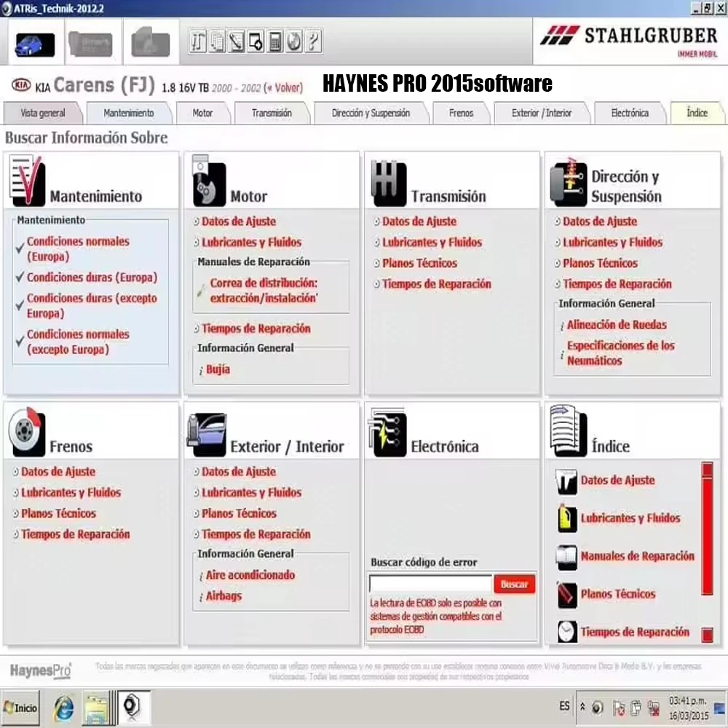Open Condiciones normales (Europa) maintenance
This screenshot has width=728, height=728.
pos(78,249)
